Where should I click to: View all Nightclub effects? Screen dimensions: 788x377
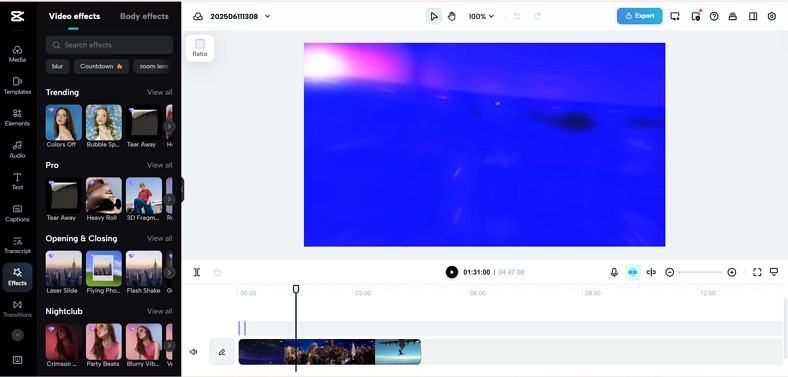point(159,311)
